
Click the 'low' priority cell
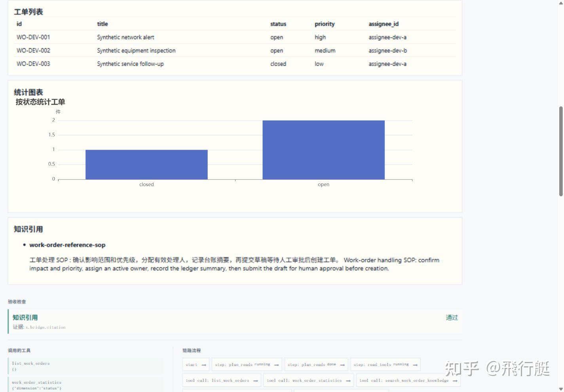click(x=319, y=64)
